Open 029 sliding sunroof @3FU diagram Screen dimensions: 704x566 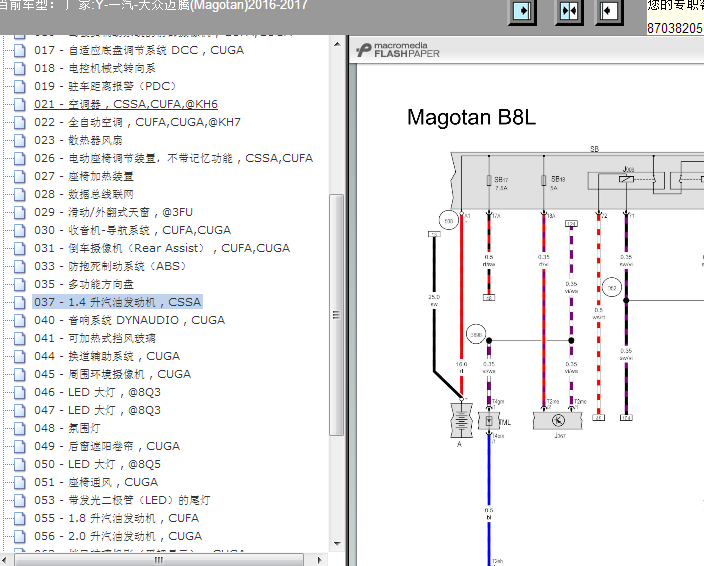tap(113, 212)
